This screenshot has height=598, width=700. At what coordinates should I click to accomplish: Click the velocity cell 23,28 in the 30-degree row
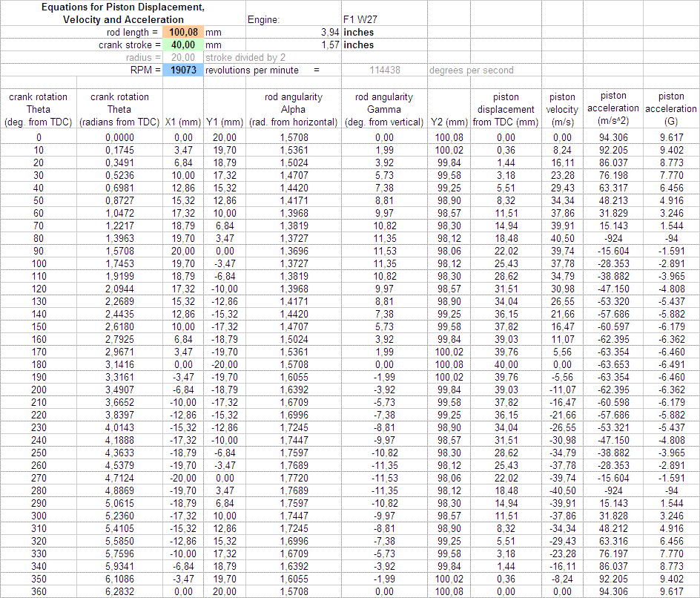pyautogui.click(x=562, y=176)
